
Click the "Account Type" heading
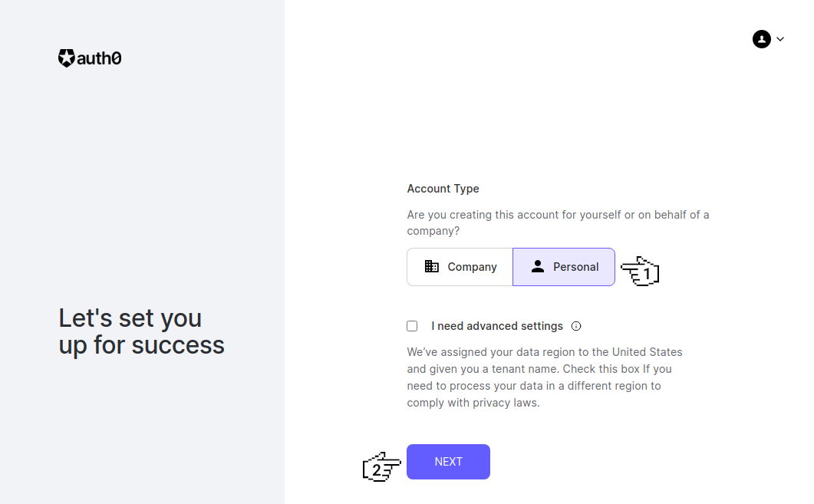443,189
